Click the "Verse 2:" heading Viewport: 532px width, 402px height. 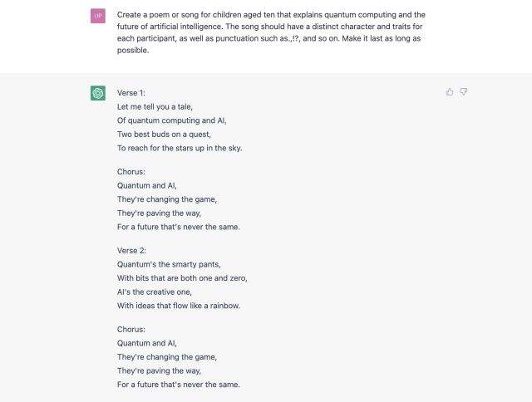pyautogui.click(x=132, y=251)
